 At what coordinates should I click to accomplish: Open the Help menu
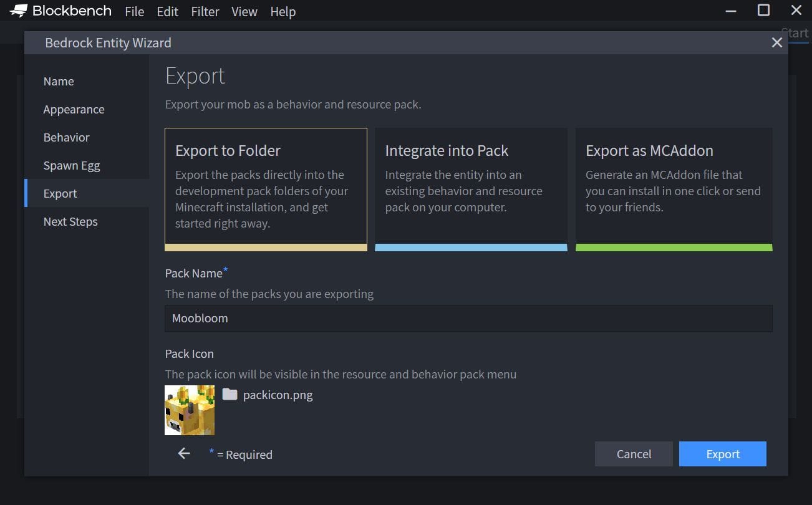click(x=283, y=11)
